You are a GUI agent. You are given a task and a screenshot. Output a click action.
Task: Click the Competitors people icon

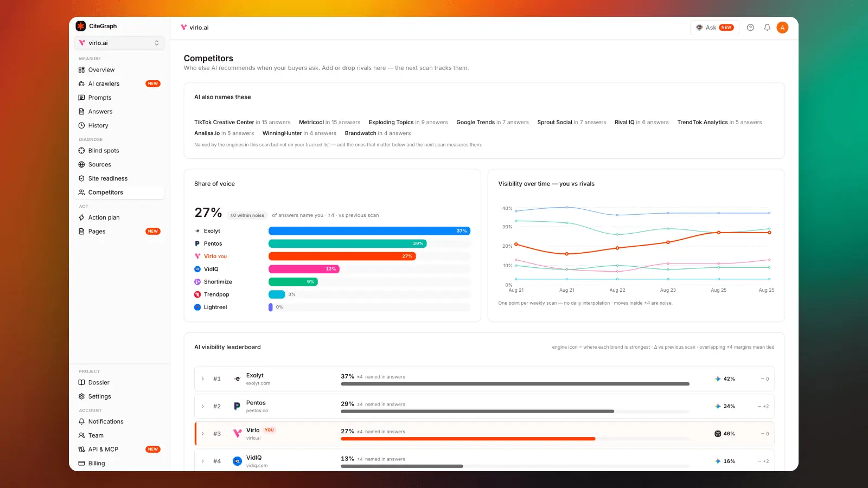(x=81, y=192)
